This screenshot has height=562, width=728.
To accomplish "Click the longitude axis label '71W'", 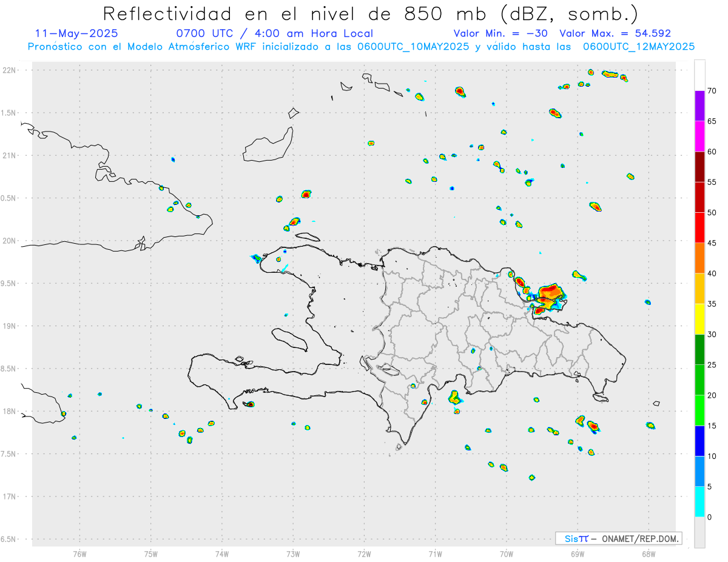I will tap(435, 554).
